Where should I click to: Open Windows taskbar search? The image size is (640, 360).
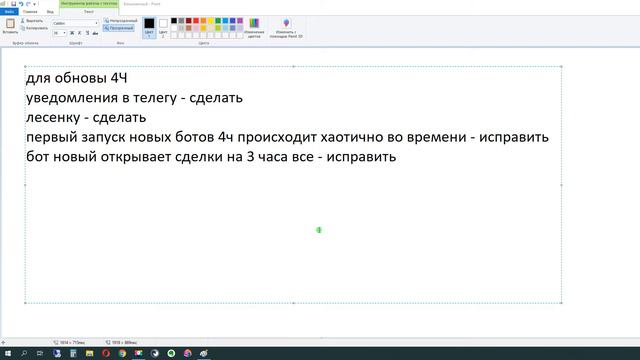24,353
